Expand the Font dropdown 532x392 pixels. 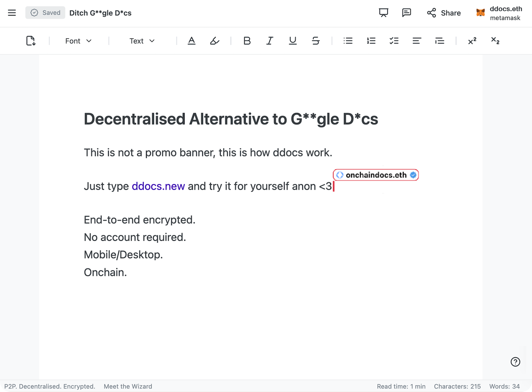78,41
